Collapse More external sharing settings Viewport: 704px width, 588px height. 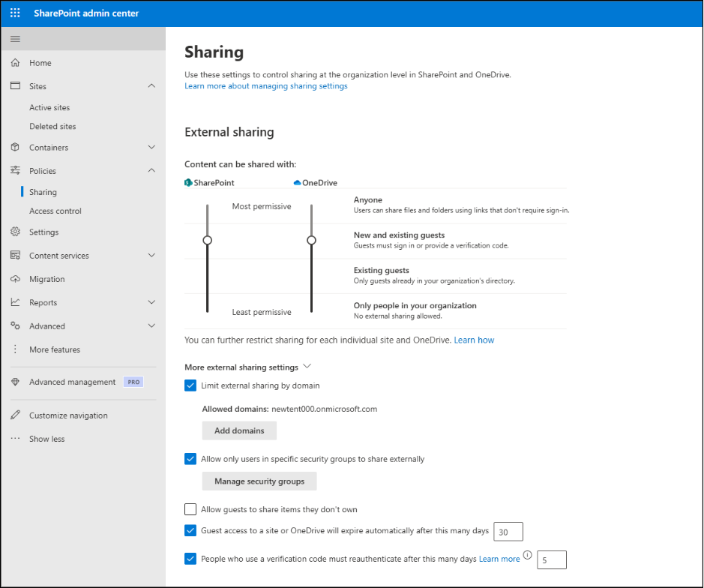(x=307, y=367)
